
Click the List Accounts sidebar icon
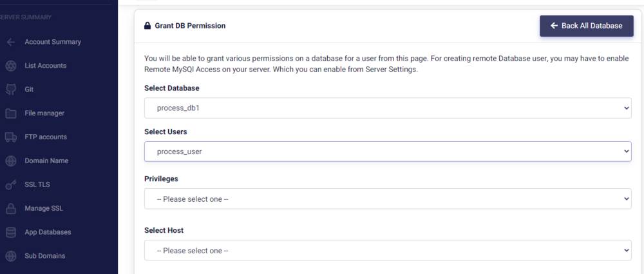[10, 66]
